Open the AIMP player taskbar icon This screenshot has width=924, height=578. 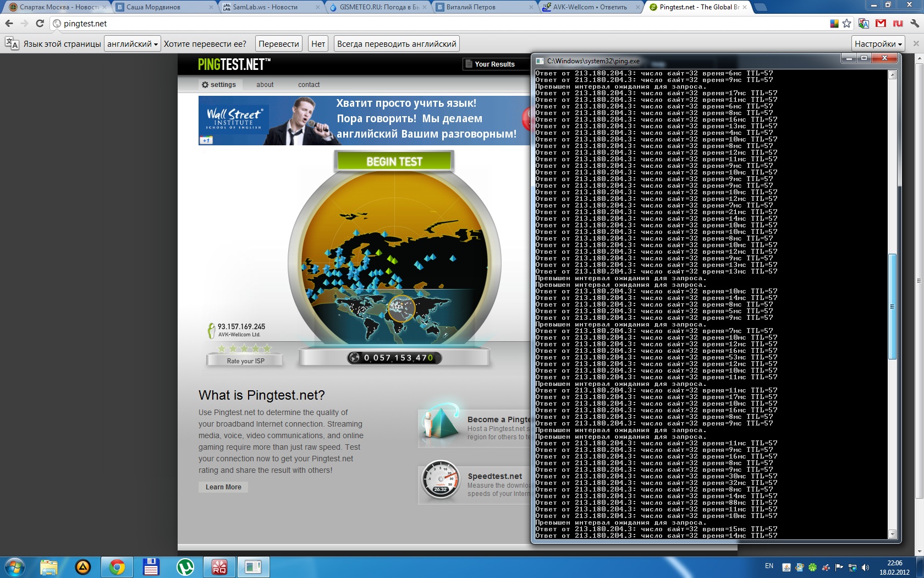(x=83, y=567)
